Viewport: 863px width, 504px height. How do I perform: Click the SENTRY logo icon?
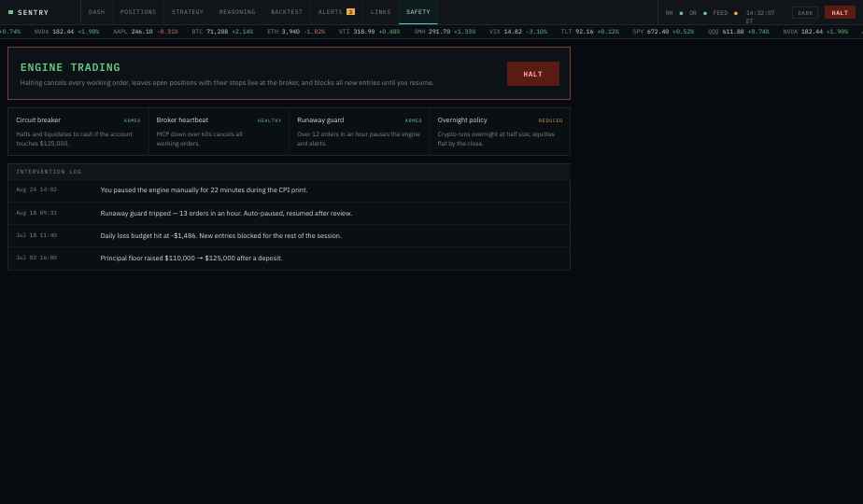pyautogui.click(x=10, y=12)
